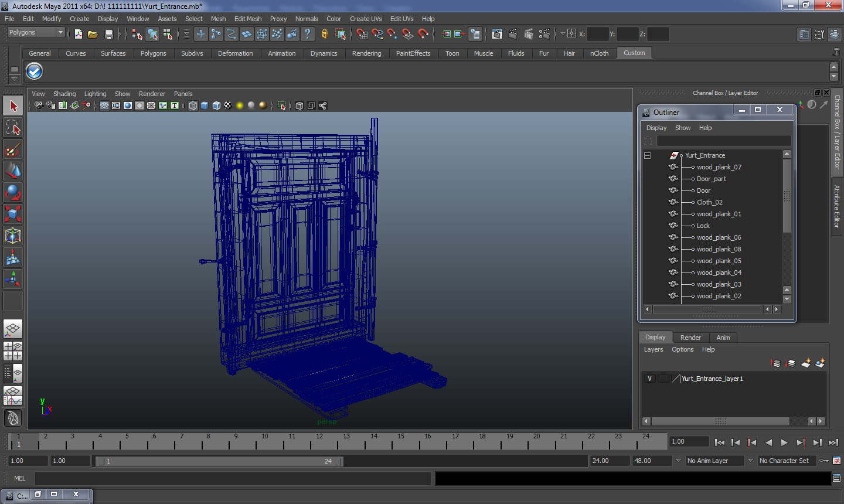Toggle Textured display checker sphere
The height and width of the screenshot is (504, 844).
pos(228,105)
